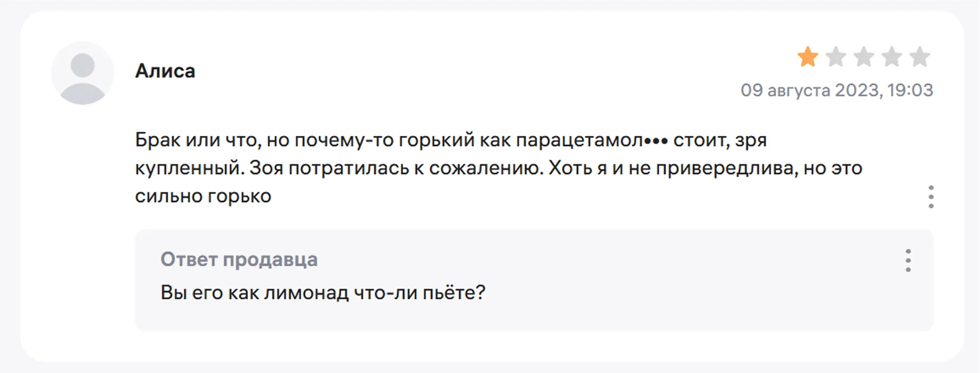This screenshot has width=980, height=373.
Task: Click the time 19:03 on the review
Action: click(910, 90)
